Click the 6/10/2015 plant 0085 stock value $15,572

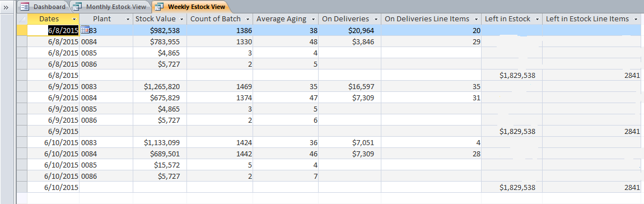point(160,165)
